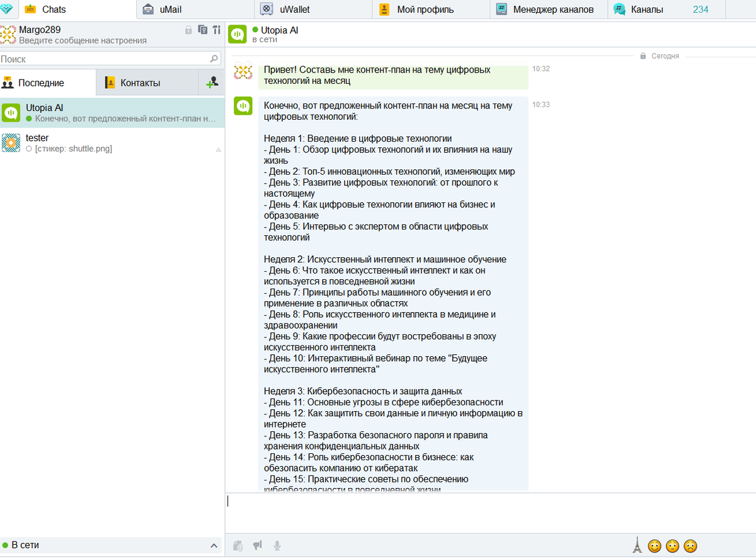Image resolution: width=756 pixels, height=558 pixels.
Task: Switch to the Chats tab
Action: [x=77, y=9]
